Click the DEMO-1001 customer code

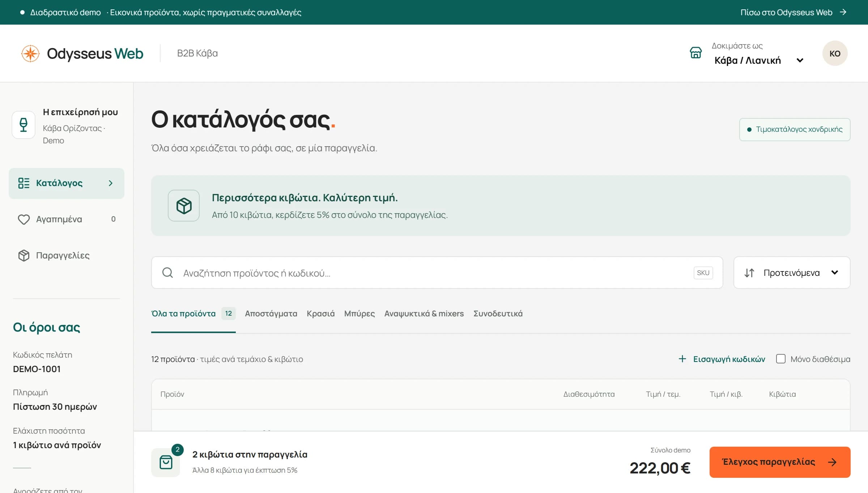click(x=37, y=369)
